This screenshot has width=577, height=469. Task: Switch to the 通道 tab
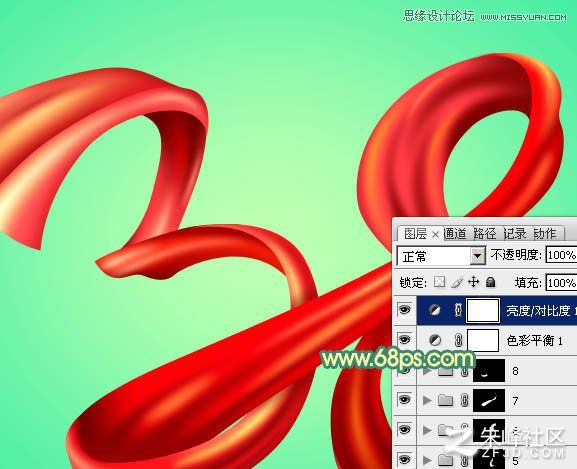455,234
